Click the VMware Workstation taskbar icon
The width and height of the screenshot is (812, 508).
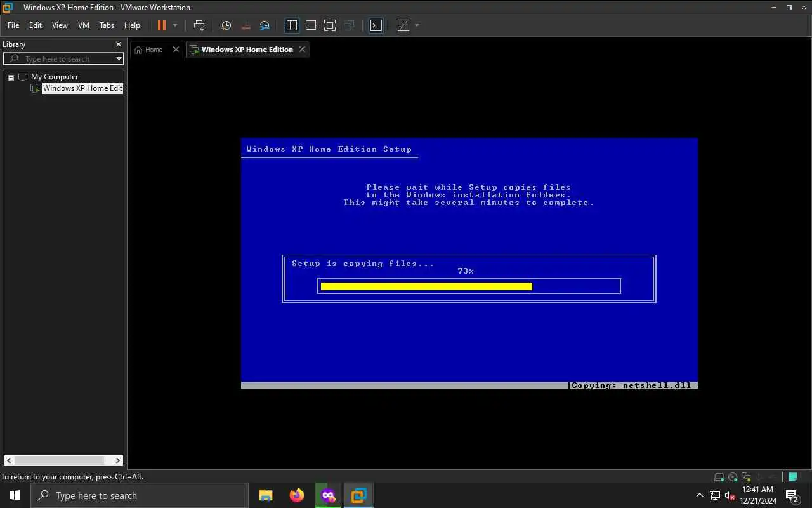[359, 495]
